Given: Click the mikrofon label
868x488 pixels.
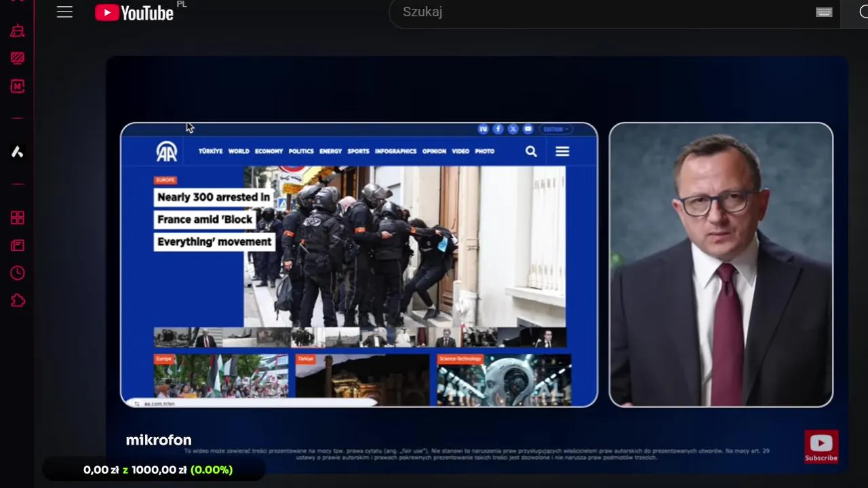Looking at the screenshot, I should coord(159,441).
